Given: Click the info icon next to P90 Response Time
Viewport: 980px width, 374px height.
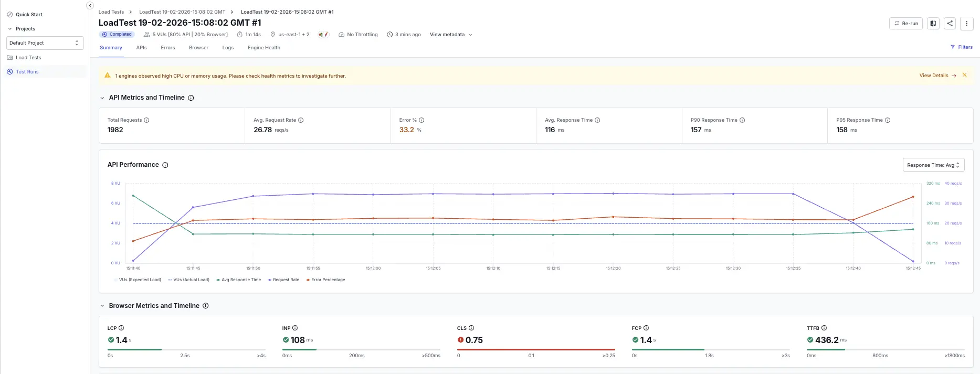Looking at the screenshot, I should point(742,120).
